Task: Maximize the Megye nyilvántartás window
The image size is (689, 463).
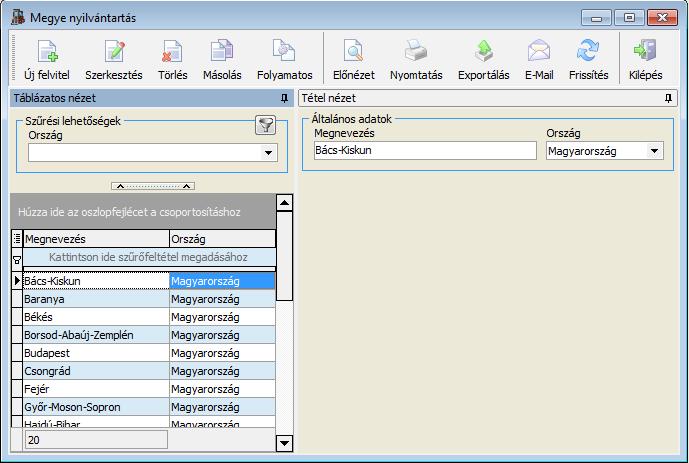Action: click(629, 18)
